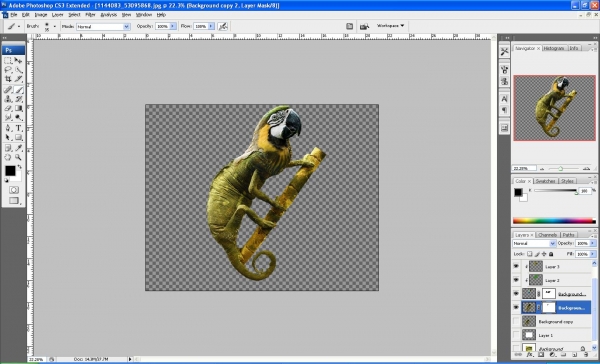This screenshot has height=364, width=600.
Task: Hide Layer 2 using its eye icon
Action: (x=516, y=280)
